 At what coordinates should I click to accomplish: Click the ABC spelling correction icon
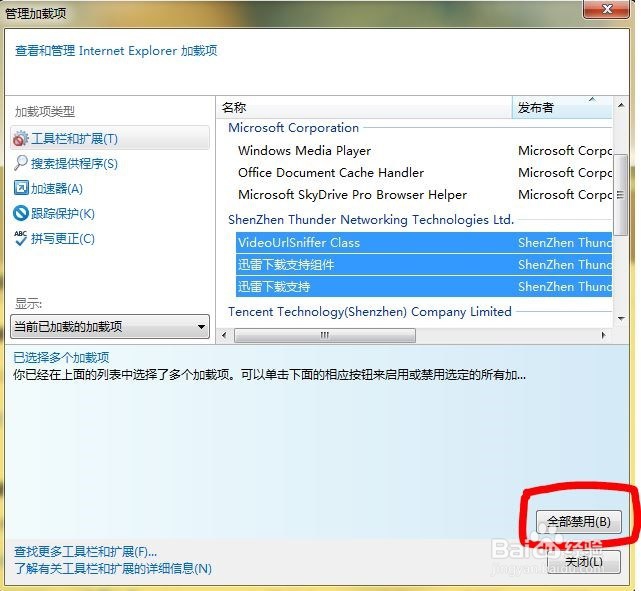20,238
